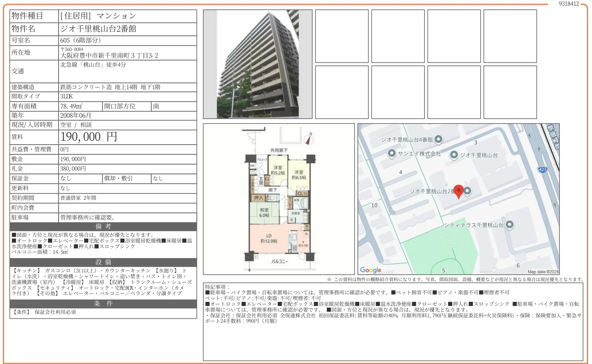Image resolution: width=592 pixels, height=364 pixels.
Task: Click listing ID 9318412
Action: click(x=569, y=4)
